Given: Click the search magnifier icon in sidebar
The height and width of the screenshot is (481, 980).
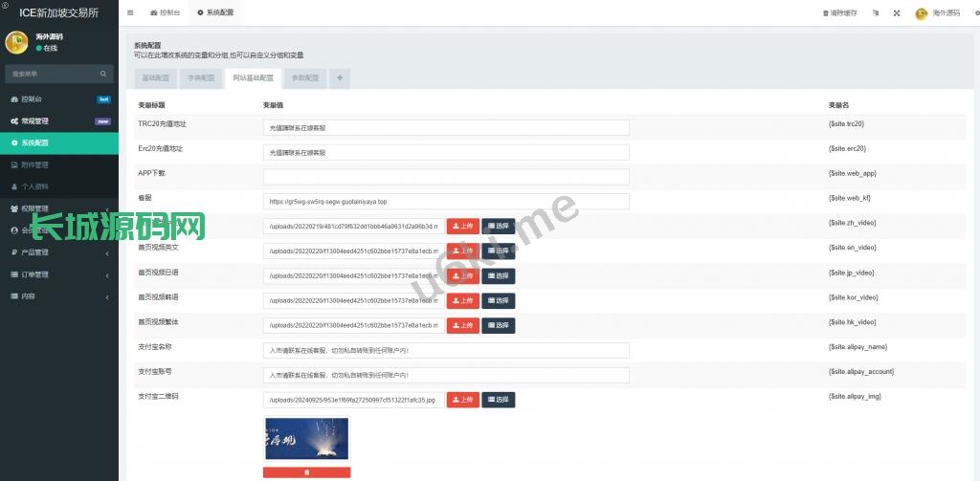Looking at the screenshot, I should (103, 74).
